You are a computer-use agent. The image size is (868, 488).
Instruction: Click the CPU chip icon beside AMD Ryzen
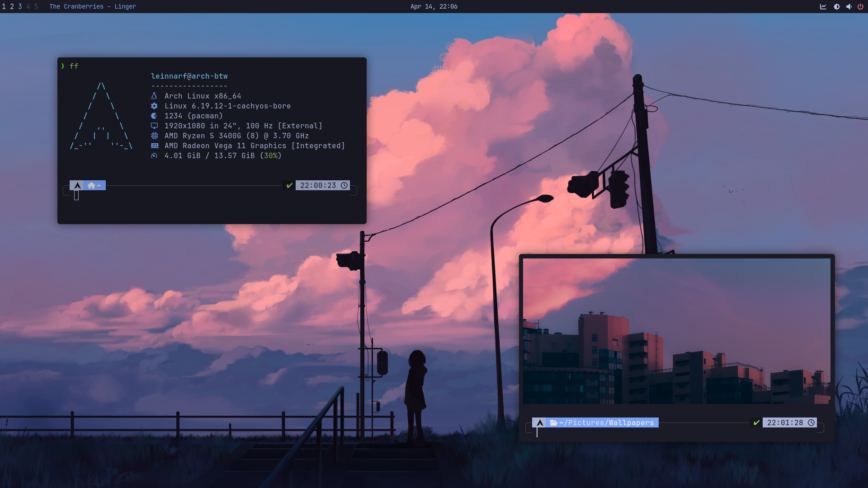tap(154, 136)
